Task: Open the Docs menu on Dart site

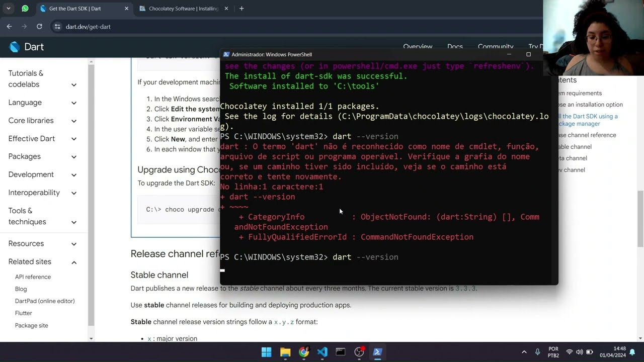Action: pyautogui.click(x=455, y=47)
